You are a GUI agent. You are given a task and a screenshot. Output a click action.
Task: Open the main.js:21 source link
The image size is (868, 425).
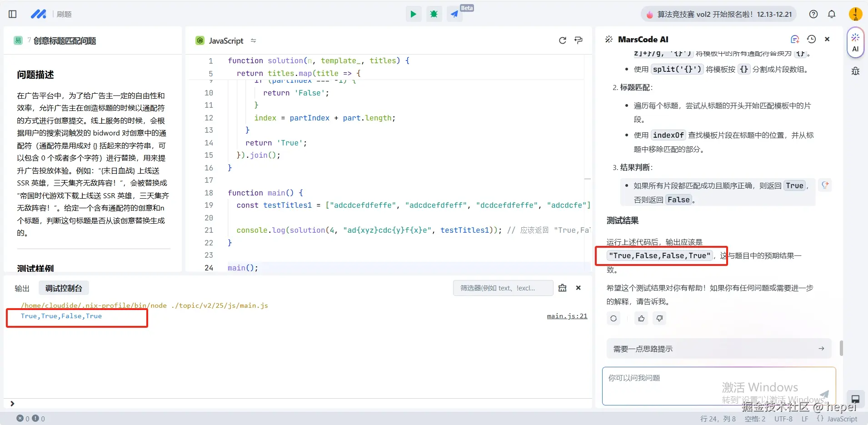pyautogui.click(x=567, y=316)
